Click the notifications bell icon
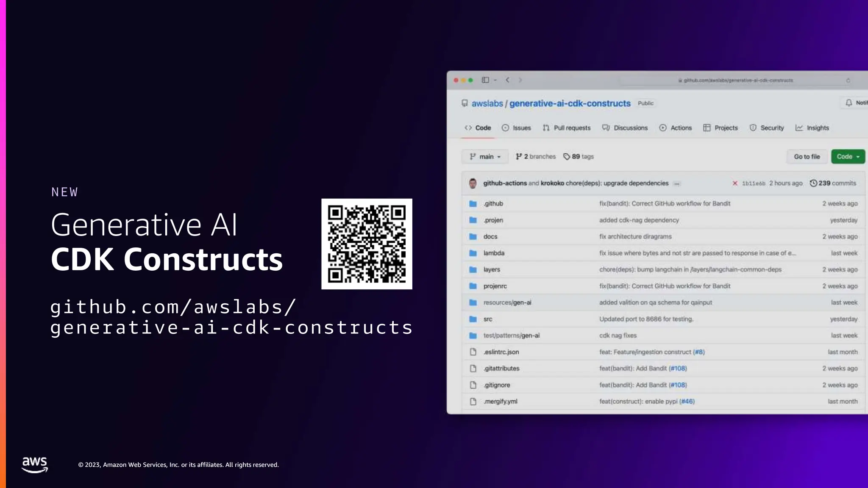The image size is (868, 488). pyautogui.click(x=849, y=103)
